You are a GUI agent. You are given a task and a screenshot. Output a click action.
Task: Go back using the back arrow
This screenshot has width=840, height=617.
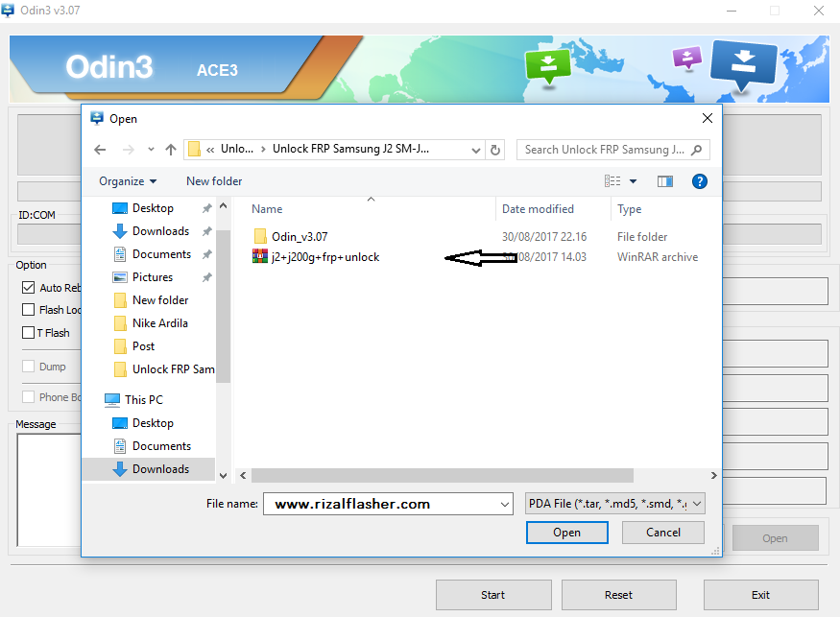click(100, 150)
